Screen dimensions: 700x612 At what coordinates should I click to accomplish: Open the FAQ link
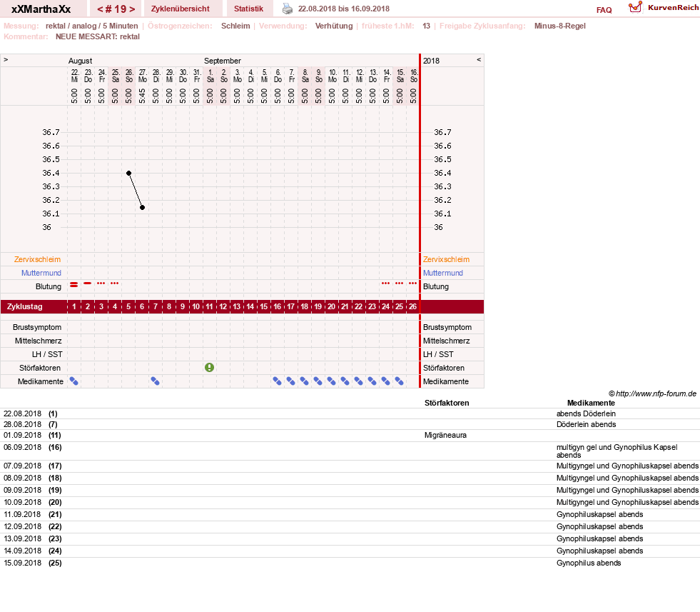point(604,10)
